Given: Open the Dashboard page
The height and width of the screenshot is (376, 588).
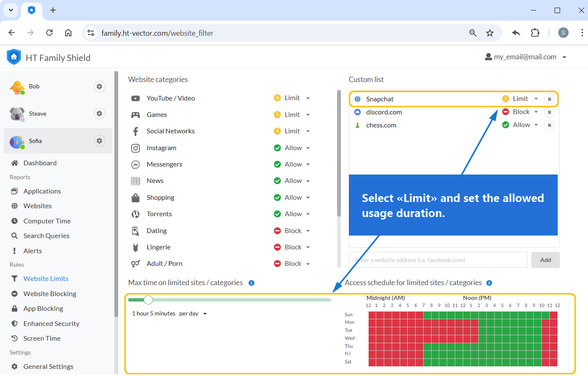Looking at the screenshot, I should click(40, 163).
